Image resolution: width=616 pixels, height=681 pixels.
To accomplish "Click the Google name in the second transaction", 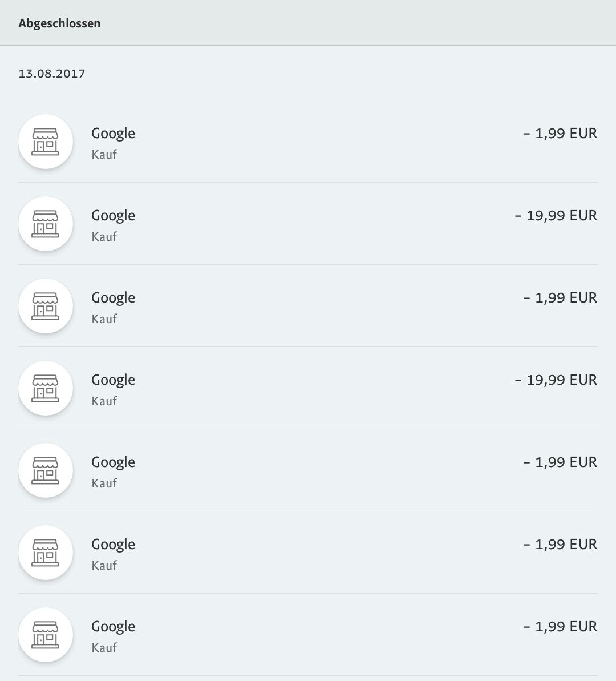I will click(x=113, y=216).
